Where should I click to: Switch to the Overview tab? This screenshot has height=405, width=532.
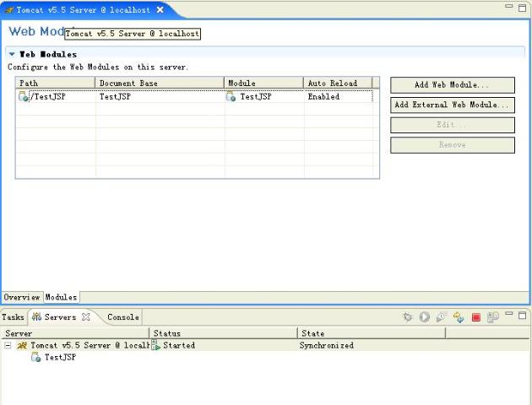click(x=22, y=297)
